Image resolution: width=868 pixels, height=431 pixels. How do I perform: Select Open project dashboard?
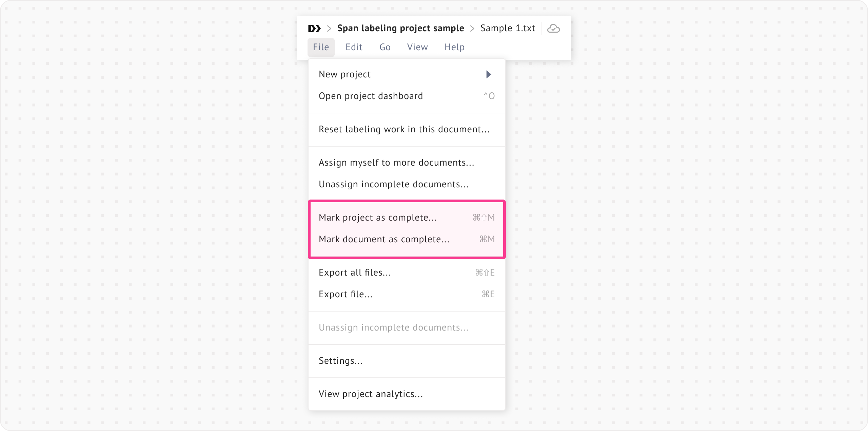[371, 96]
